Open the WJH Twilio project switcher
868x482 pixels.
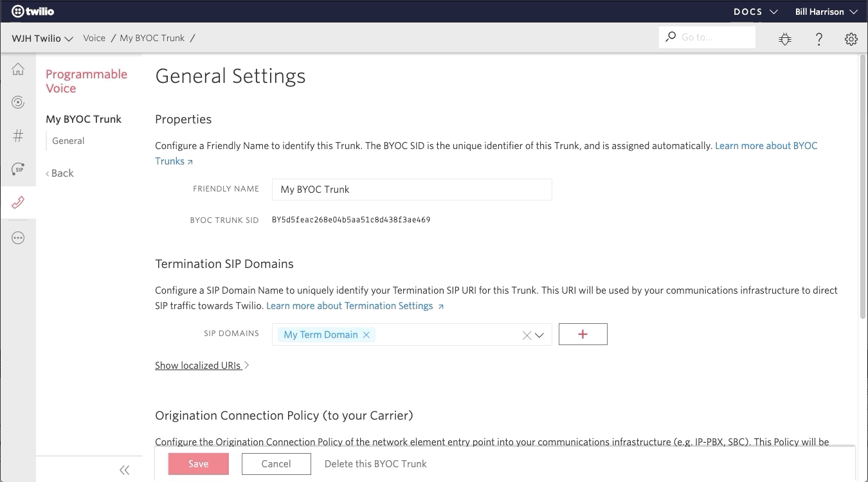pos(42,39)
